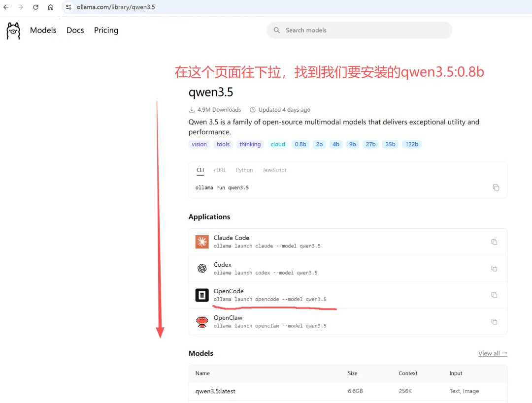Click the 'qwen3.5' page heading
532x403 pixels.
point(211,92)
